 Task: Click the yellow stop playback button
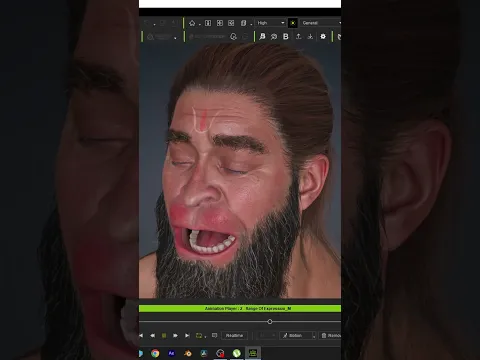tap(164, 335)
